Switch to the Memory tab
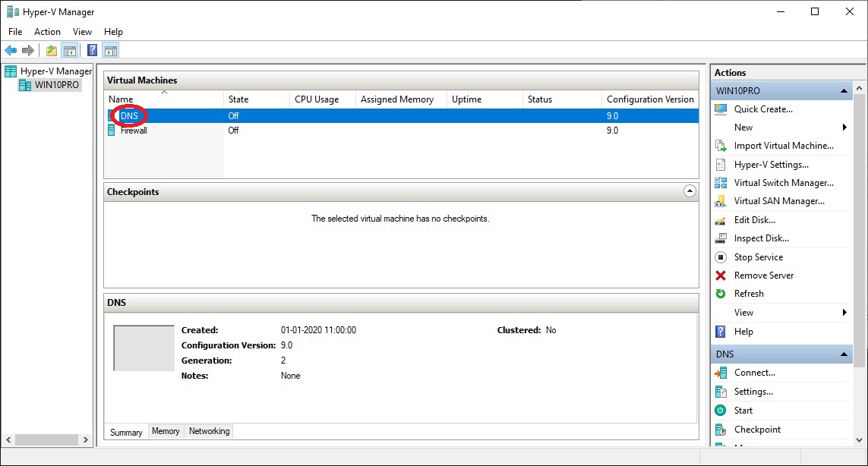The height and width of the screenshot is (466, 868). 166,431
